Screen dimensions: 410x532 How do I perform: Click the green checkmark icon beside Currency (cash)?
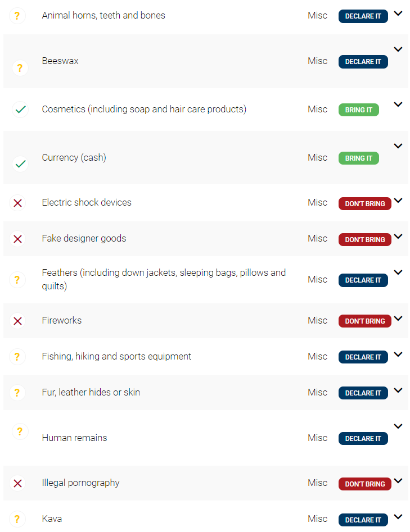point(20,164)
